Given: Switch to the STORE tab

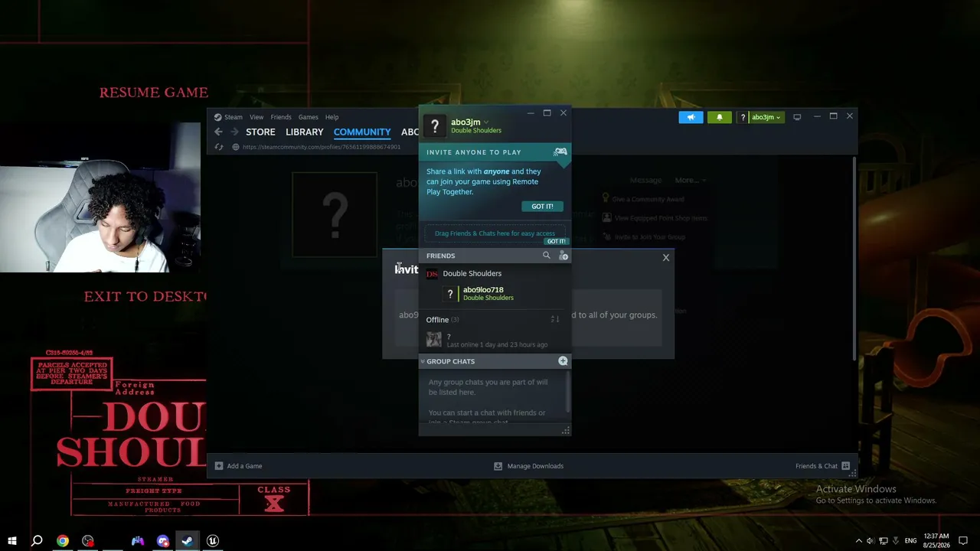Looking at the screenshot, I should (x=260, y=132).
